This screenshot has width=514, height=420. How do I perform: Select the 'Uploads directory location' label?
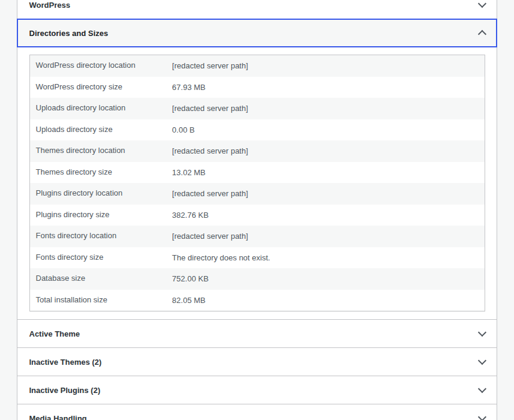[80, 108]
